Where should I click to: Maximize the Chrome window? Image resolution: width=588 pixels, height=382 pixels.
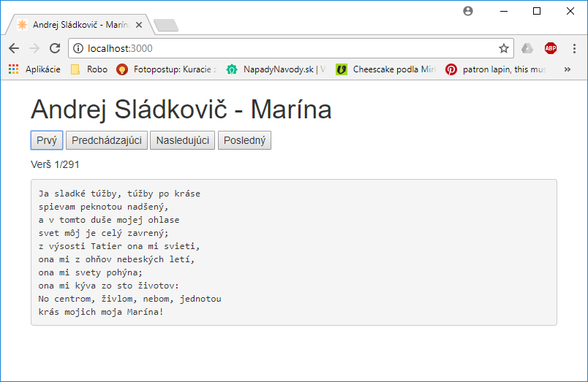tap(537, 11)
